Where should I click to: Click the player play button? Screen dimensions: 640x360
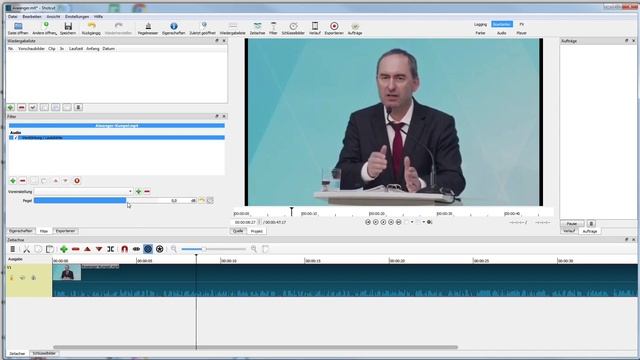(x=383, y=222)
